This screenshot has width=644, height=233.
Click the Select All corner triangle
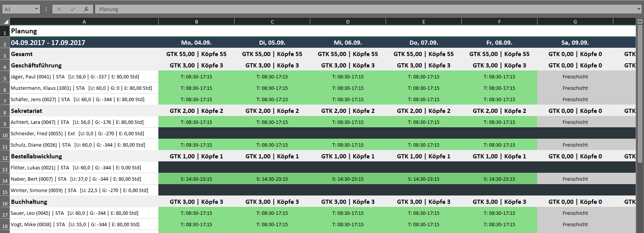point(5,22)
